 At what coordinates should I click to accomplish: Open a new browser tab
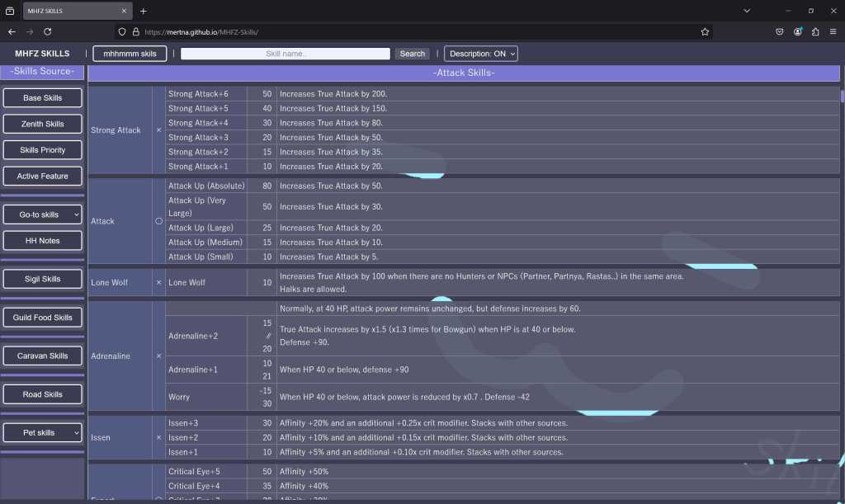[143, 11]
